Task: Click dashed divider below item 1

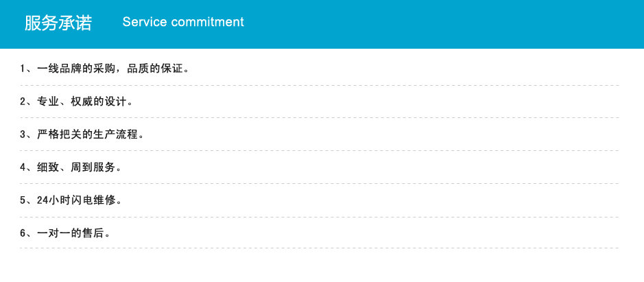Action: coord(320,86)
